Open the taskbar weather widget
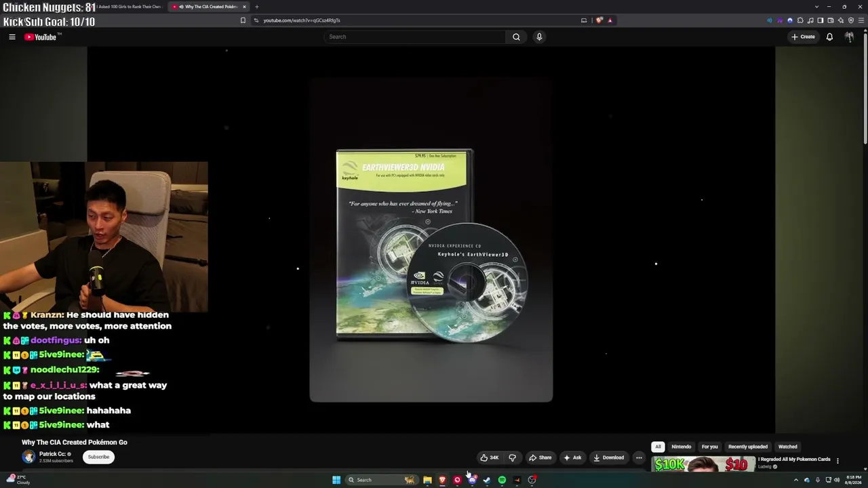The image size is (868, 488). click(18, 480)
